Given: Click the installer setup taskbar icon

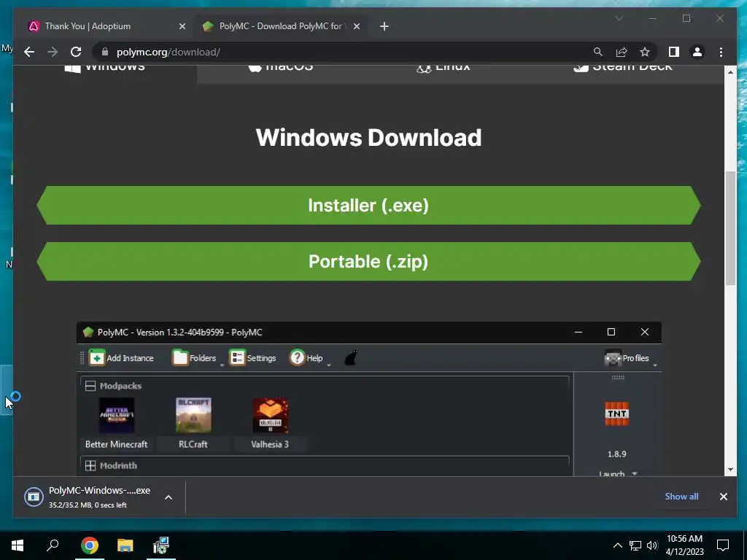Looking at the screenshot, I should 161,545.
